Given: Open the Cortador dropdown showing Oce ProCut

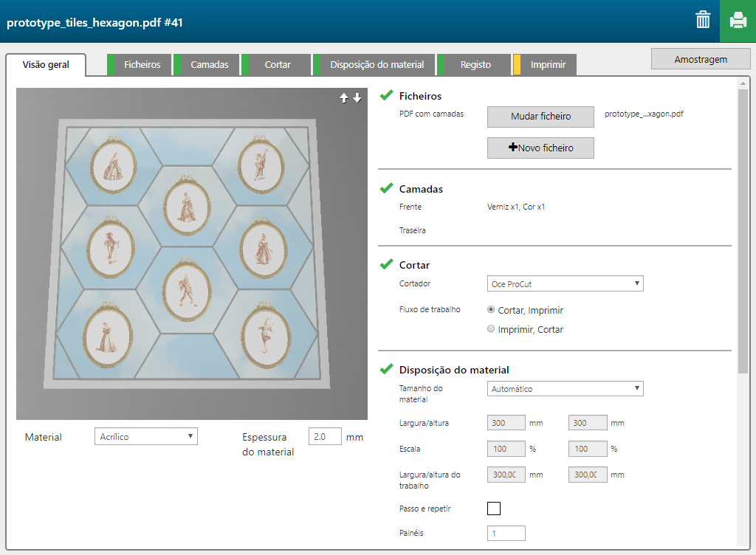Looking at the screenshot, I should click(x=565, y=283).
